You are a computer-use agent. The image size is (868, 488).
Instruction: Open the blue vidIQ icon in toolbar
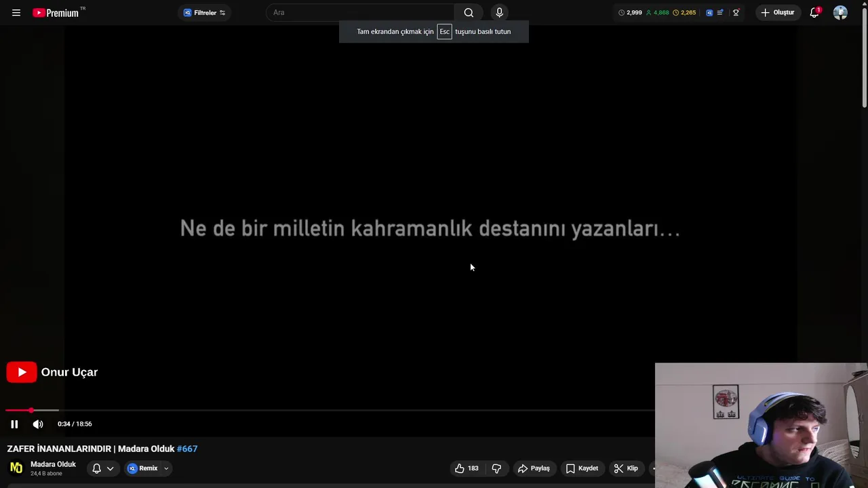709,12
